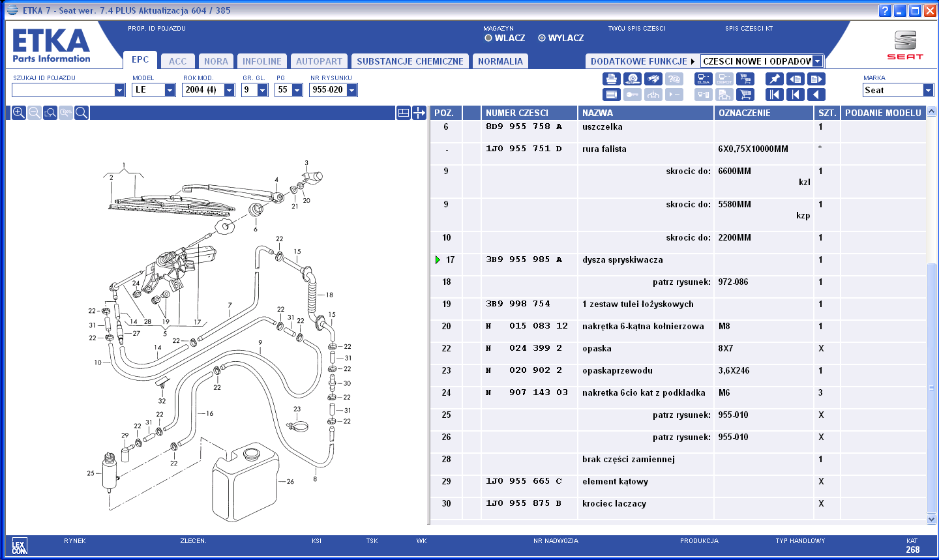Screen dimensions: 939x560
Task: Click the NUMER CZESCI column header
Action: tap(529, 113)
